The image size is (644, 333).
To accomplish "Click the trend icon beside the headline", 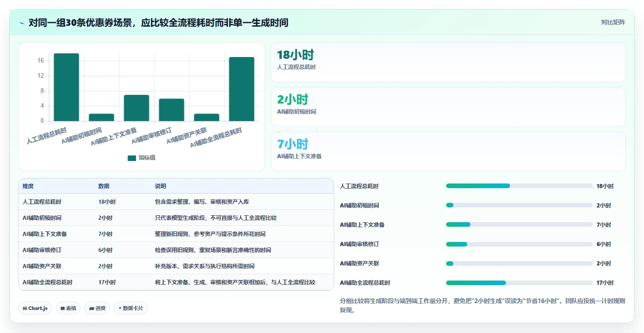I will coord(22,23).
